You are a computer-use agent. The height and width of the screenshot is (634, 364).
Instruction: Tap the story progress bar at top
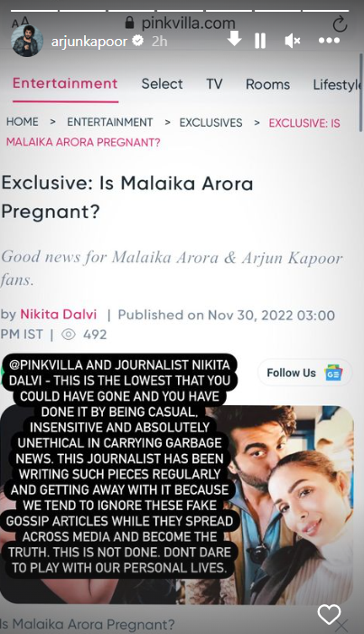182,10
